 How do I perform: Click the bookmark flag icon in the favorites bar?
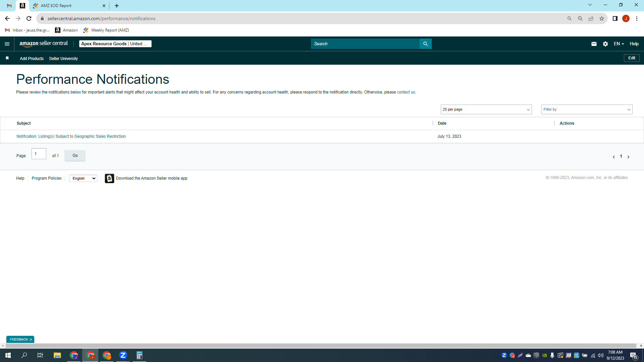7,58
